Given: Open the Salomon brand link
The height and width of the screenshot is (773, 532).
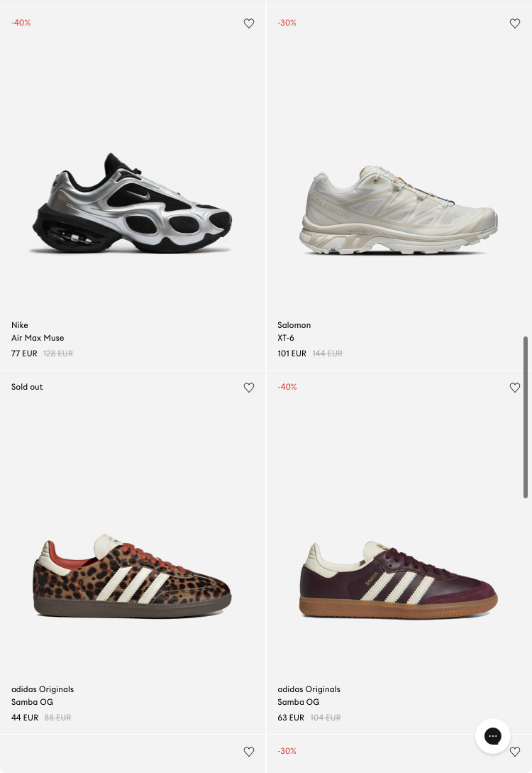Looking at the screenshot, I should click(x=294, y=325).
